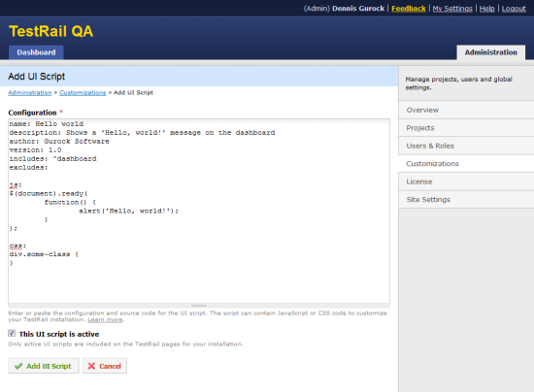The width and height of the screenshot is (534, 392).
Task: Click the alert('Hello, world!'); line
Action: coord(129,211)
